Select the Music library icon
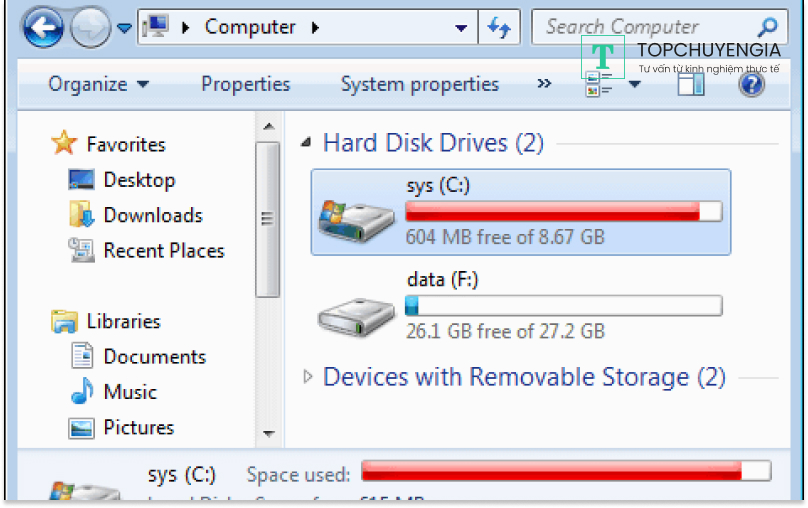 pyautogui.click(x=82, y=392)
